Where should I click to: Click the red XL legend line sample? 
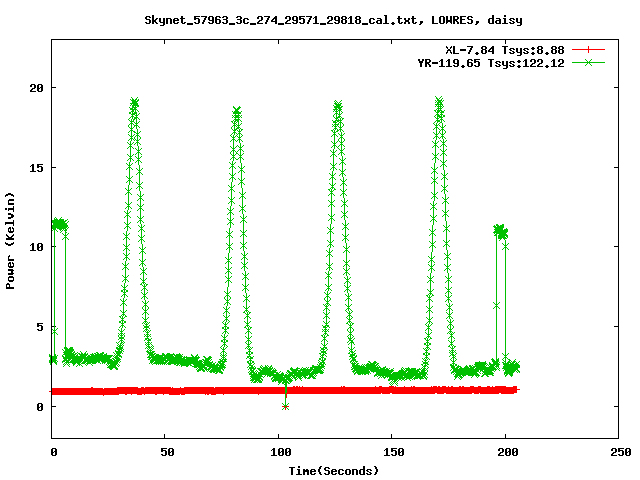(588, 50)
